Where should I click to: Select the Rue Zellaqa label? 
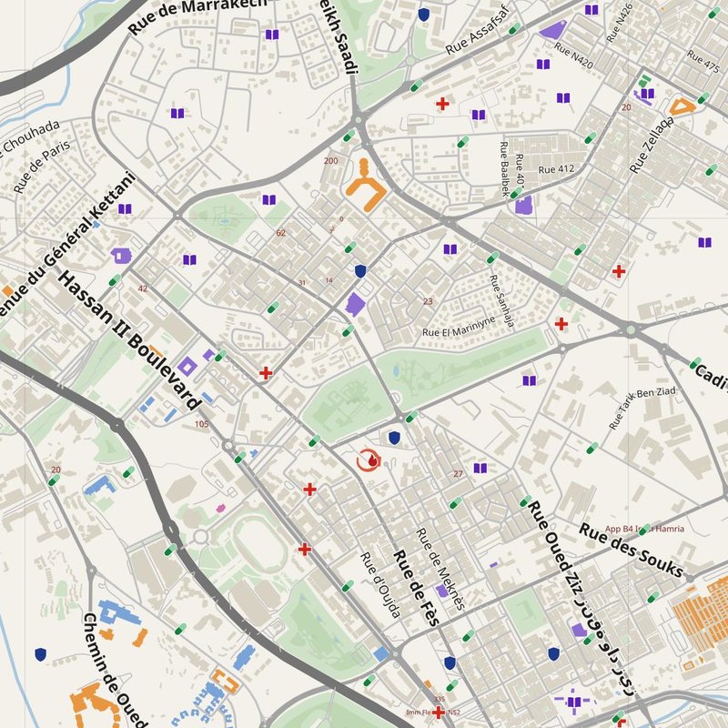[x=652, y=145]
